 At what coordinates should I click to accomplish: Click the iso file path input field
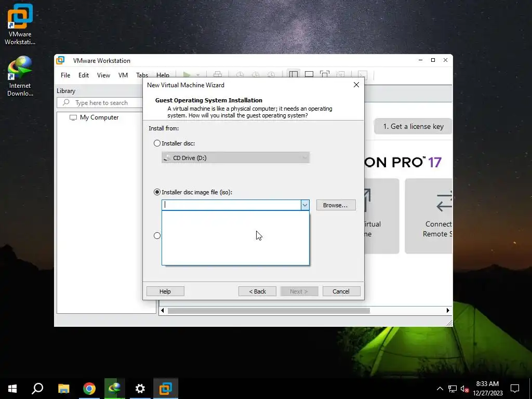231,205
